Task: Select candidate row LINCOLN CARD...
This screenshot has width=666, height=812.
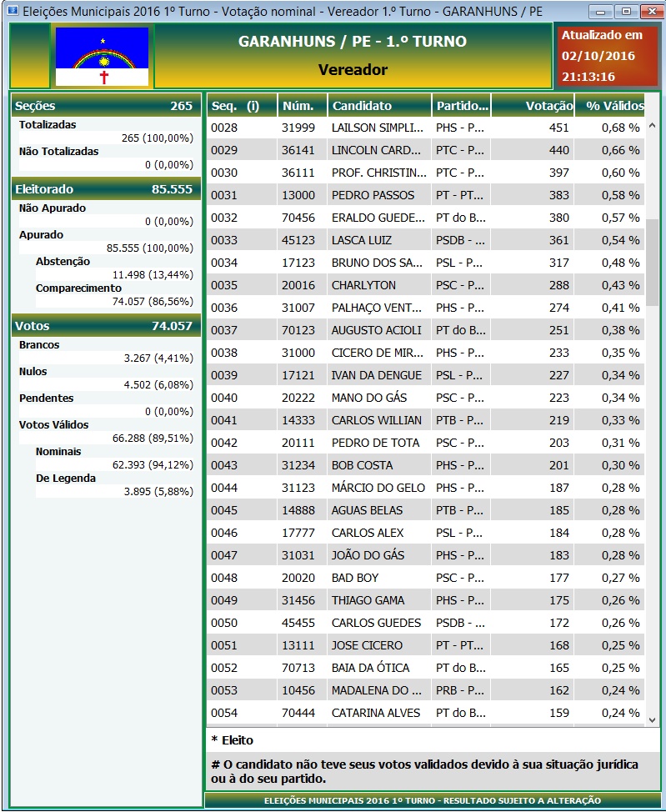Action: [x=425, y=150]
